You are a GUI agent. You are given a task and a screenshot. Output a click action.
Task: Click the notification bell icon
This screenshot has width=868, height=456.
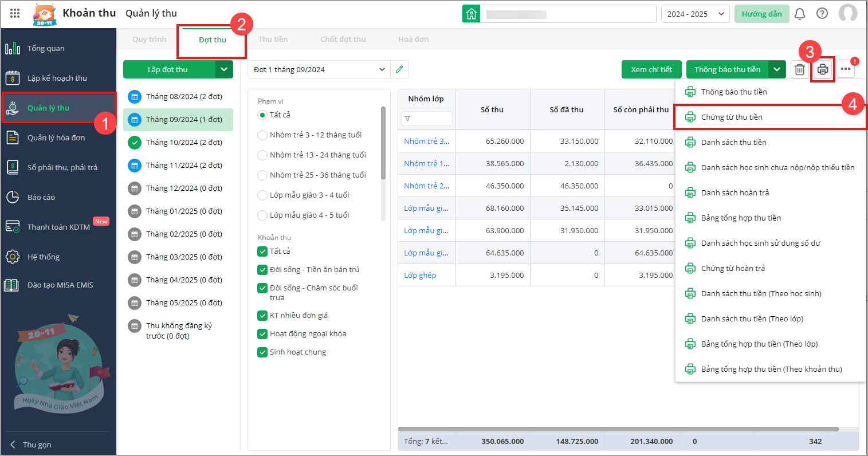point(799,14)
